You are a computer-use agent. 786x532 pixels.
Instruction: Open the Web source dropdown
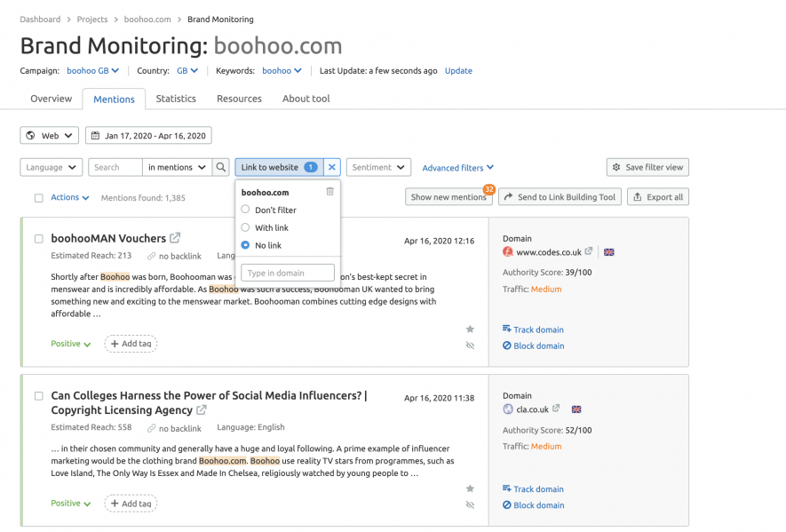tap(49, 135)
